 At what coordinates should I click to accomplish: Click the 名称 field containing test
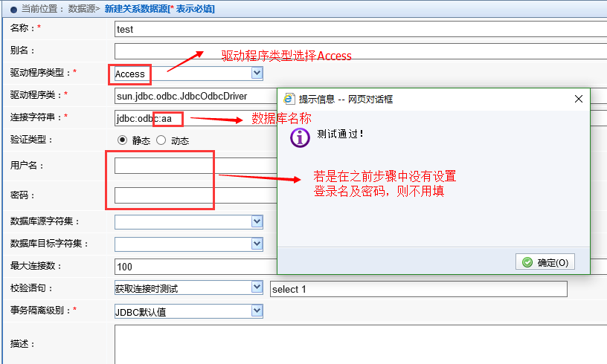pyautogui.click(x=360, y=29)
